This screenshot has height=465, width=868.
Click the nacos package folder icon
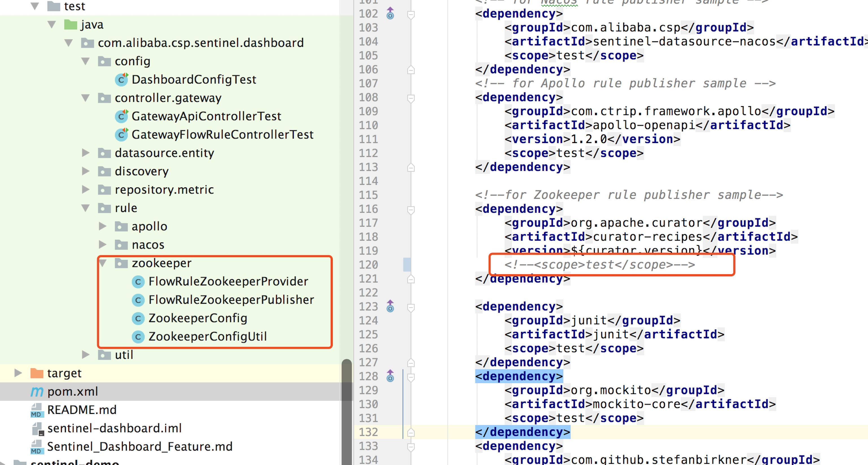121,245
